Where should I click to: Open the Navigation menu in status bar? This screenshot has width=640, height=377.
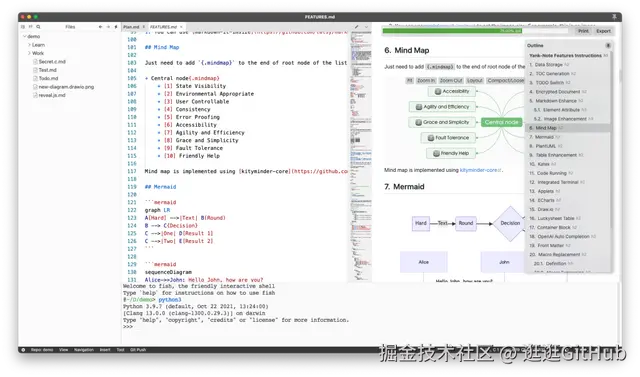click(x=84, y=350)
